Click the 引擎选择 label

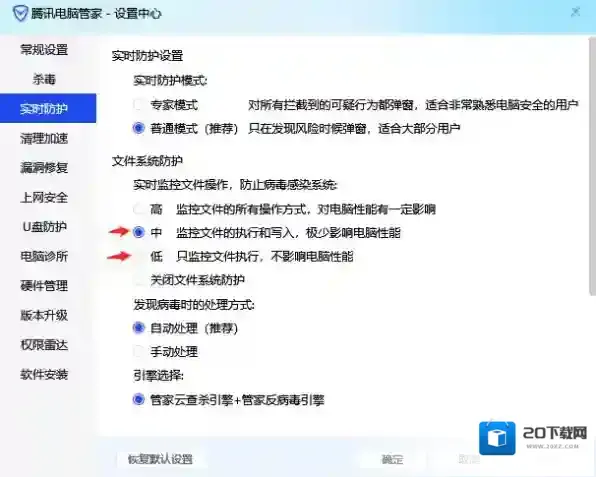click(x=159, y=376)
